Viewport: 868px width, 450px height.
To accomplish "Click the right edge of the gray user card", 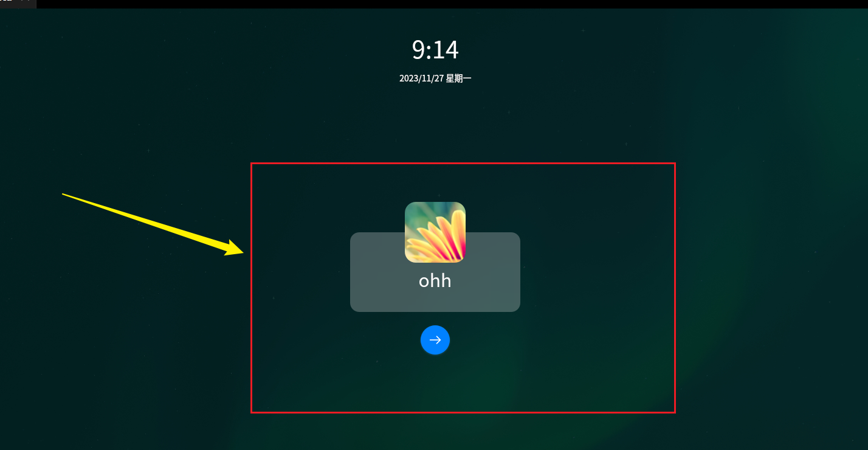I will pos(519,272).
